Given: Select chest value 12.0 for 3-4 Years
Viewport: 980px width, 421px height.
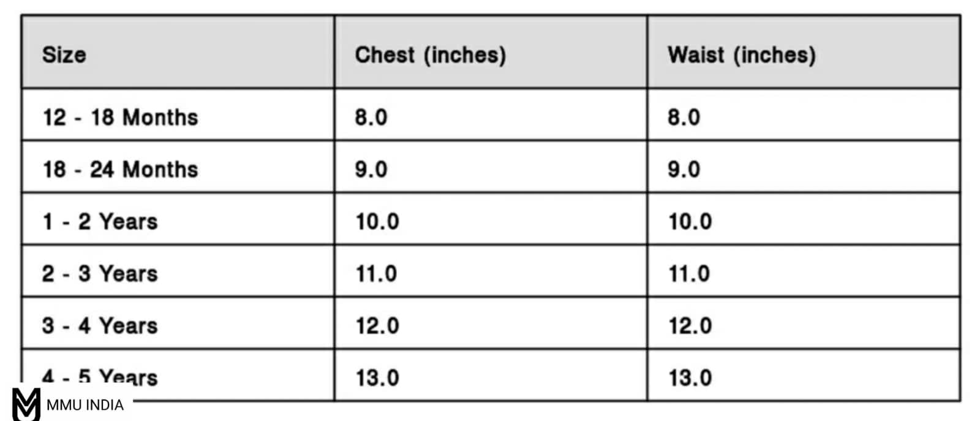Looking at the screenshot, I should (377, 325).
